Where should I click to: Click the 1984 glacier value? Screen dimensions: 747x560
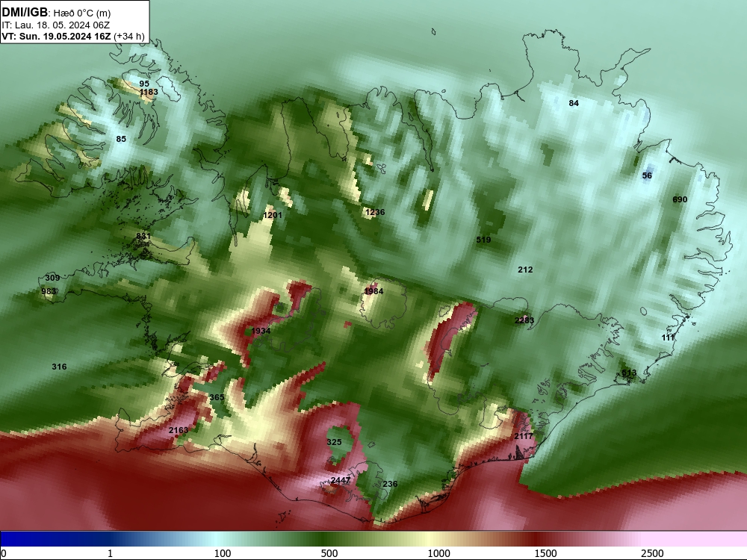click(373, 291)
